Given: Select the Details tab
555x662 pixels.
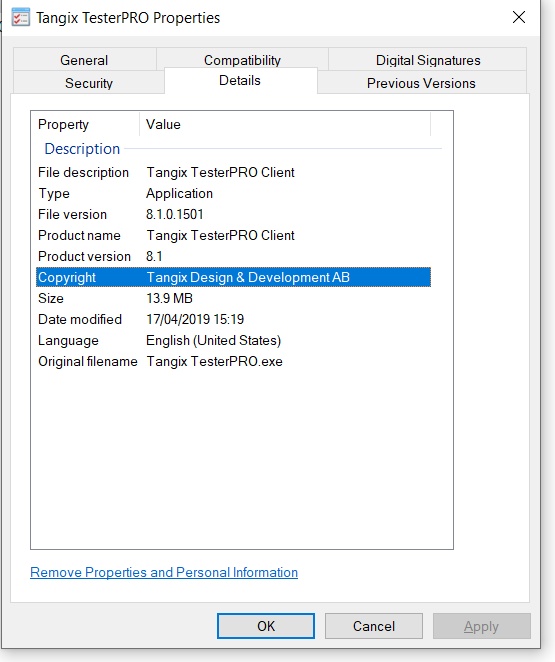Looking at the screenshot, I should [x=240, y=80].
